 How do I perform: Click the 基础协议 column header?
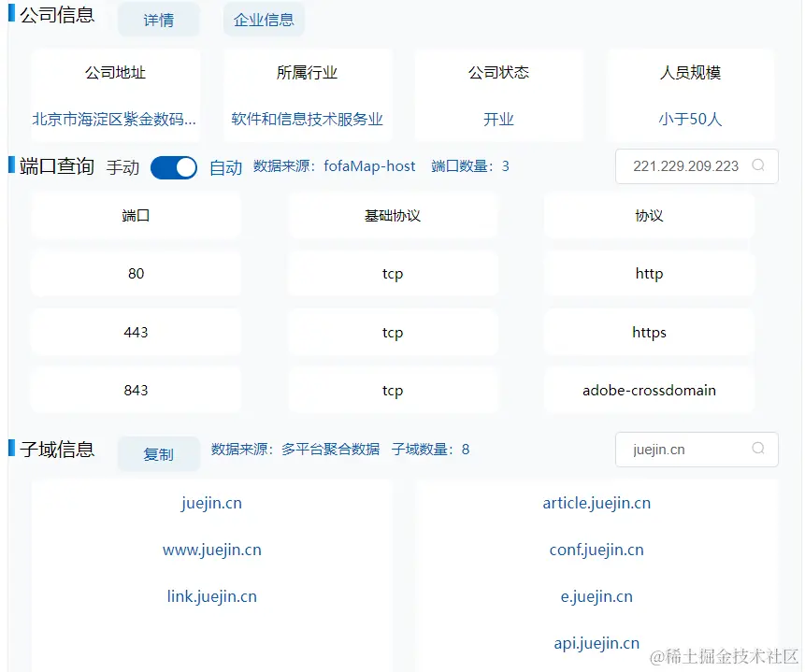click(x=393, y=215)
